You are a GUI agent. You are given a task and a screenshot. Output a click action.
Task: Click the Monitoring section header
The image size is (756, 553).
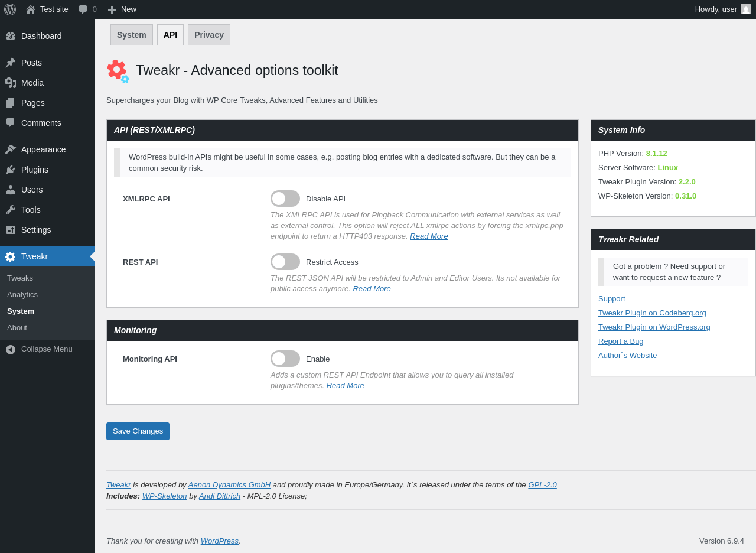click(x=343, y=331)
